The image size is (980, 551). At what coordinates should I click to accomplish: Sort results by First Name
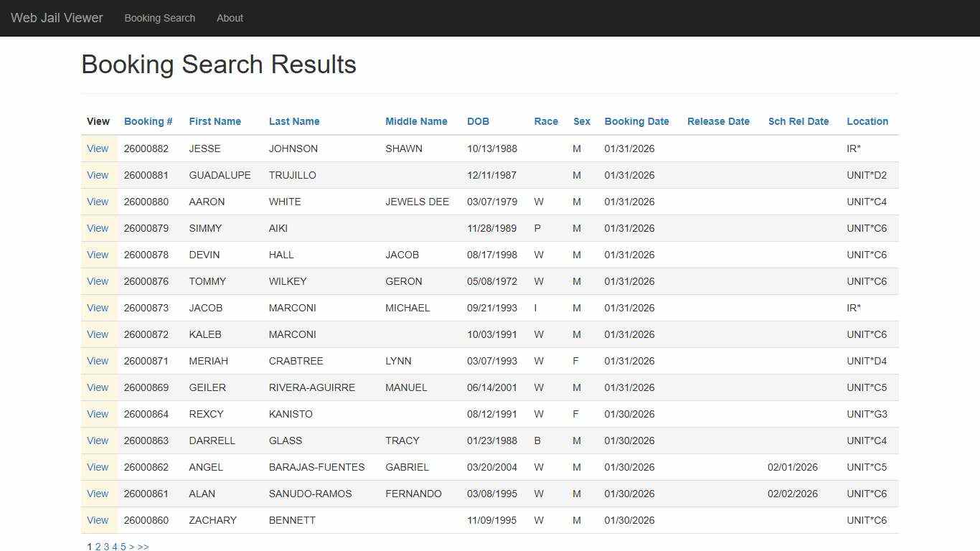click(215, 121)
